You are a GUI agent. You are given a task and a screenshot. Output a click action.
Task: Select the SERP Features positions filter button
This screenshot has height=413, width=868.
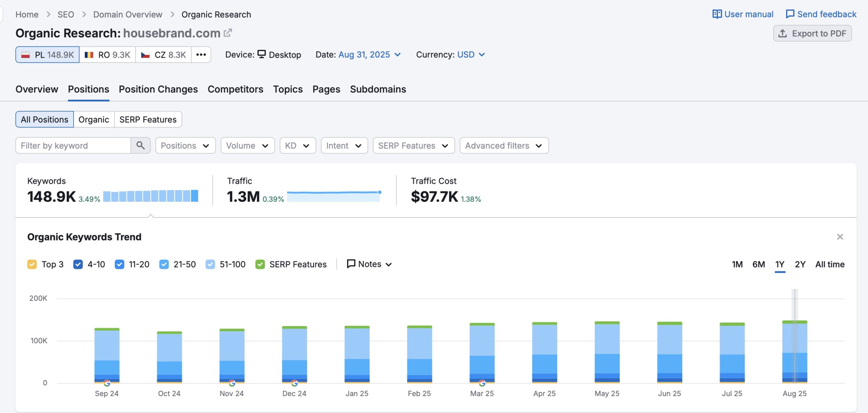coord(148,119)
